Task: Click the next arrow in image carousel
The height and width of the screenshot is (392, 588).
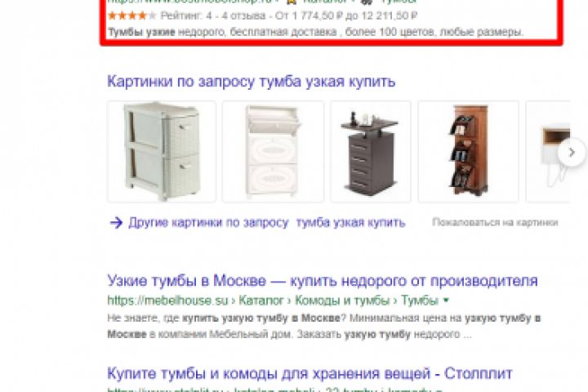Action: (572, 152)
